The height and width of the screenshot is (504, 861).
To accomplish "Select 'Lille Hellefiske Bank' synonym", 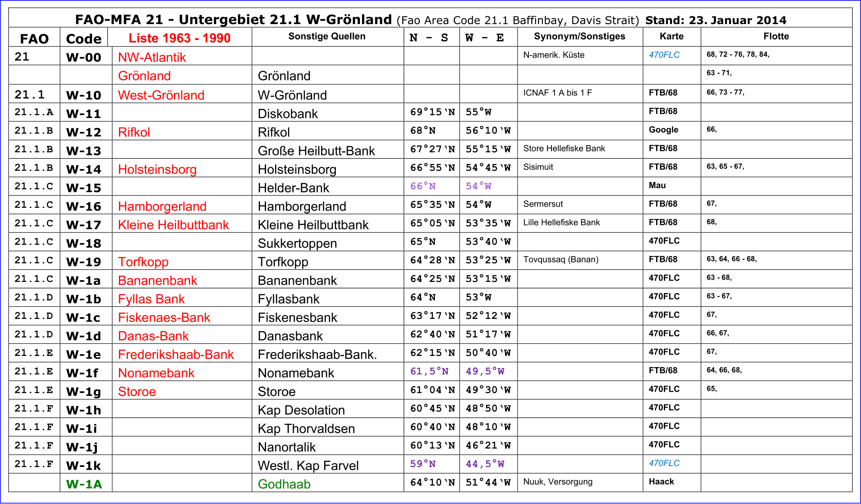I will [561, 222].
